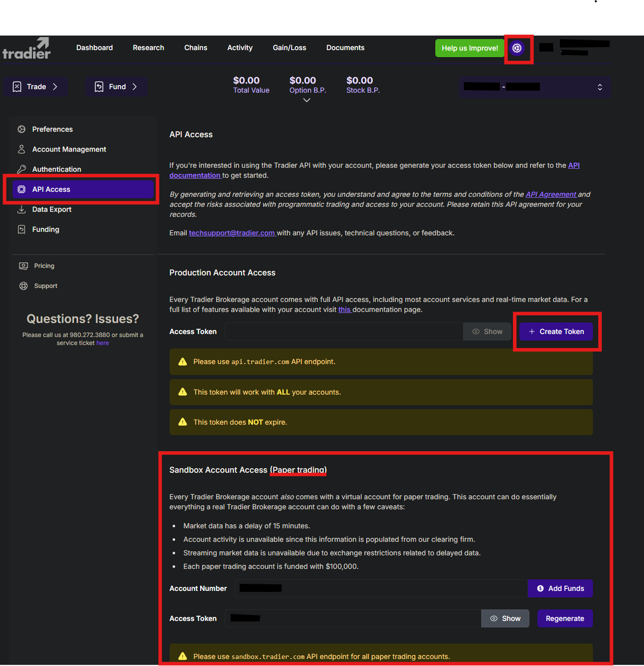Image resolution: width=644 pixels, height=666 pixels.
Task: Click the Data Export download icon
Action: coord(22,209)
